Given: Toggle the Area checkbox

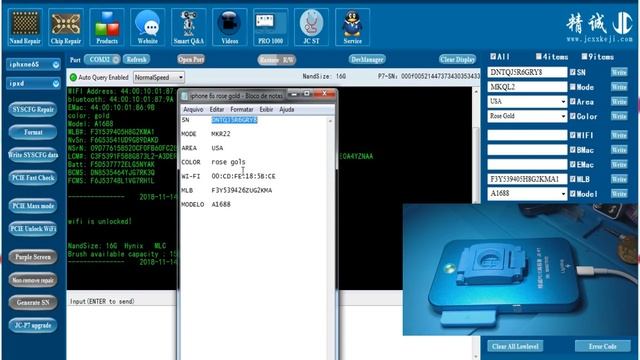Looking at the screenshot, I should (573, 102).
